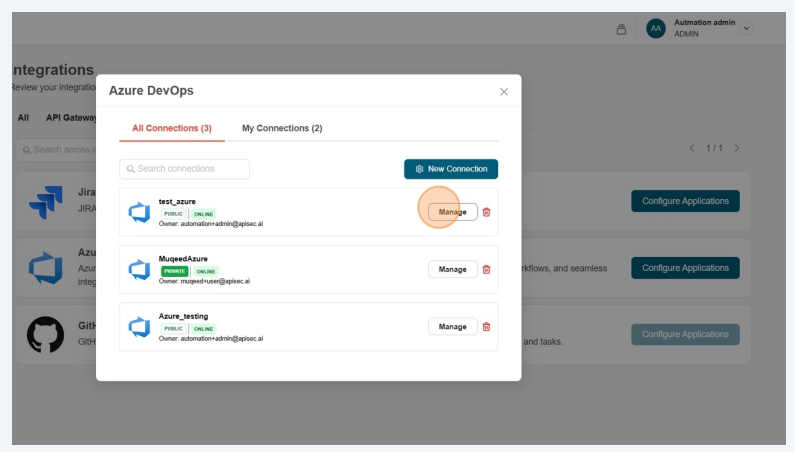Click the Azure DevOps logo beside MuqeedAzure
Image resolution: width=795 pixels, height=452 pixels.
pos(139,269)
